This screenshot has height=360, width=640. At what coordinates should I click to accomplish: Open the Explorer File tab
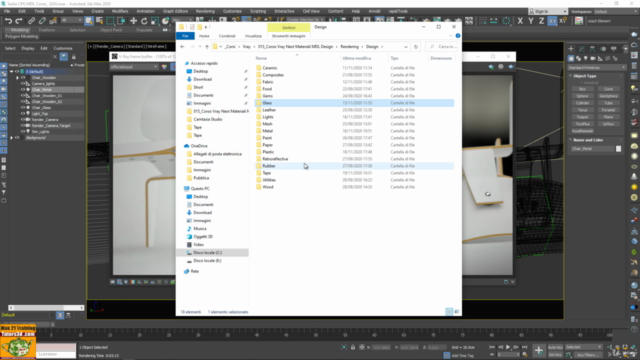[185, 36]
